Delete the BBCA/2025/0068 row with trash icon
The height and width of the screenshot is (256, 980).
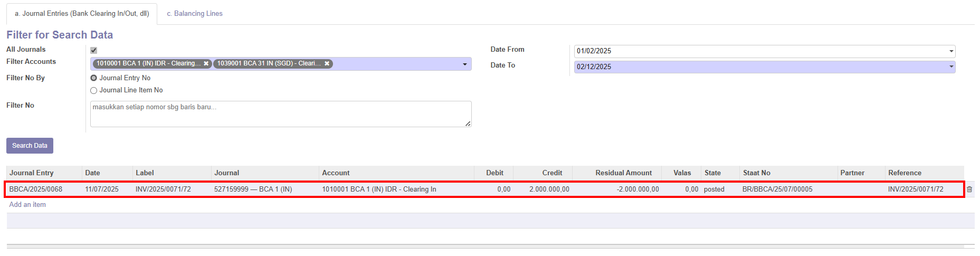click(x=969, y=189)
